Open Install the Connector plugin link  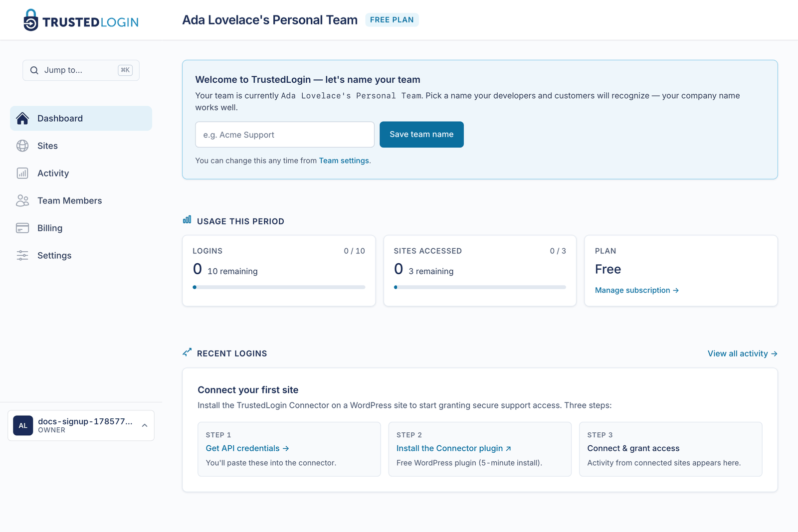point(453,448)
